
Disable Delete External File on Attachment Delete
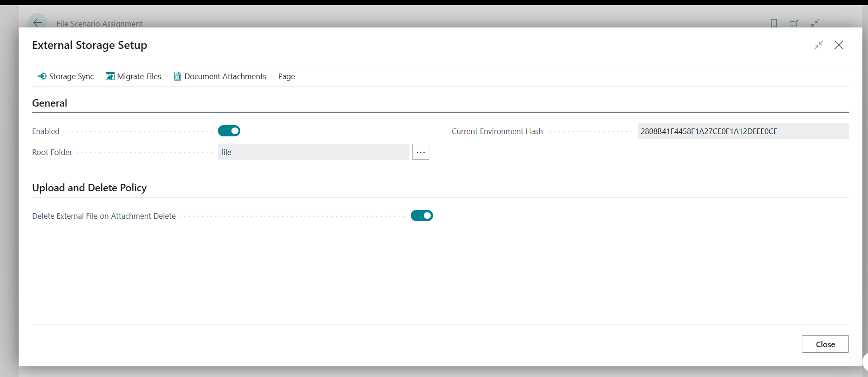click(x=422, y=215)
